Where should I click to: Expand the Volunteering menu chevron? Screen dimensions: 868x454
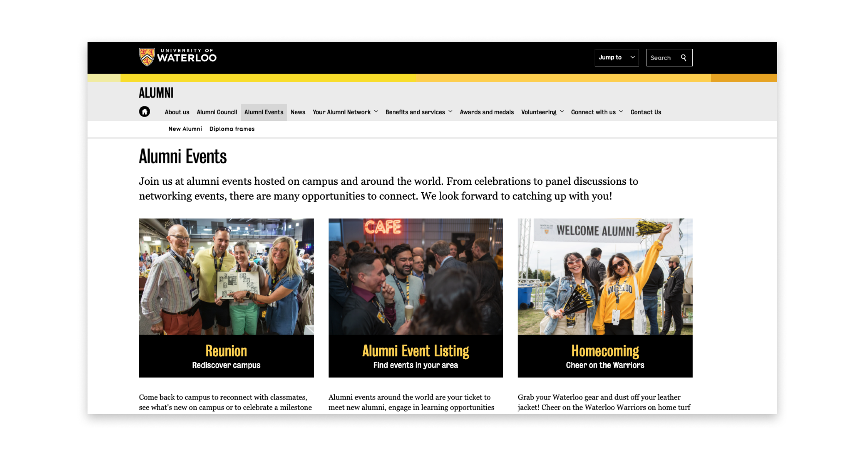[562, 112]
